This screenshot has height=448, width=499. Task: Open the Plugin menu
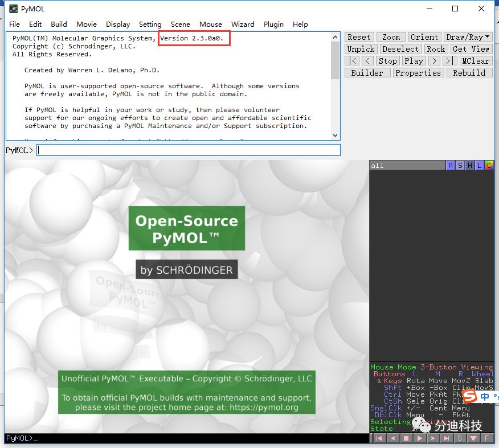tap(273, 24)
